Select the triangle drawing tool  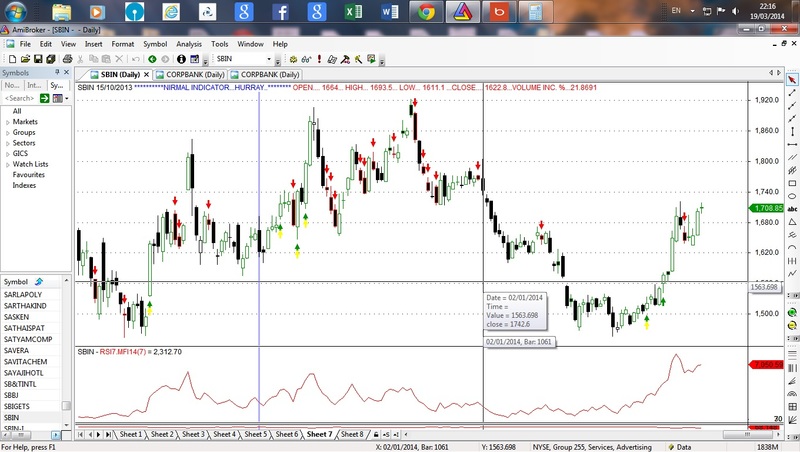click(x=792, y=222)
